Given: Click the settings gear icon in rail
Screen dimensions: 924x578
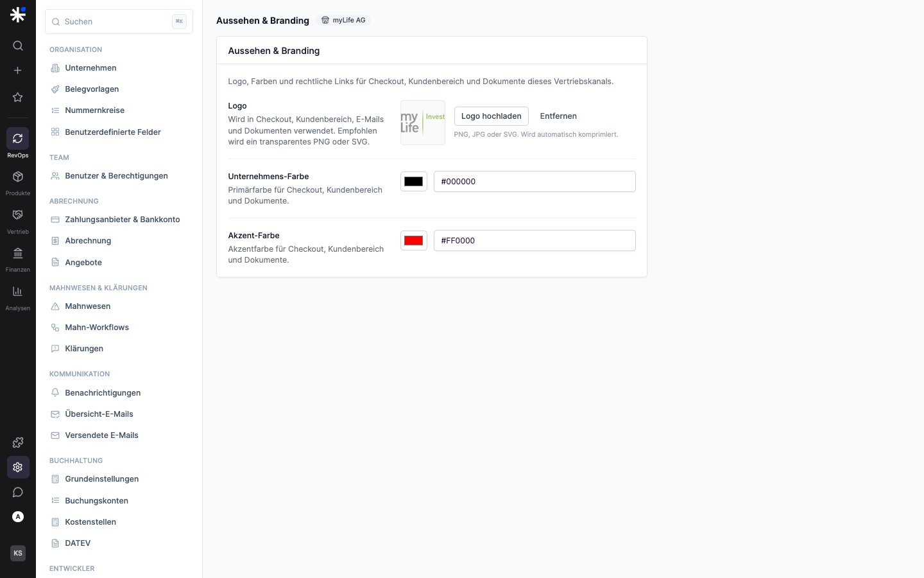Looking at the screenshot, I should [x=18, y=468].
